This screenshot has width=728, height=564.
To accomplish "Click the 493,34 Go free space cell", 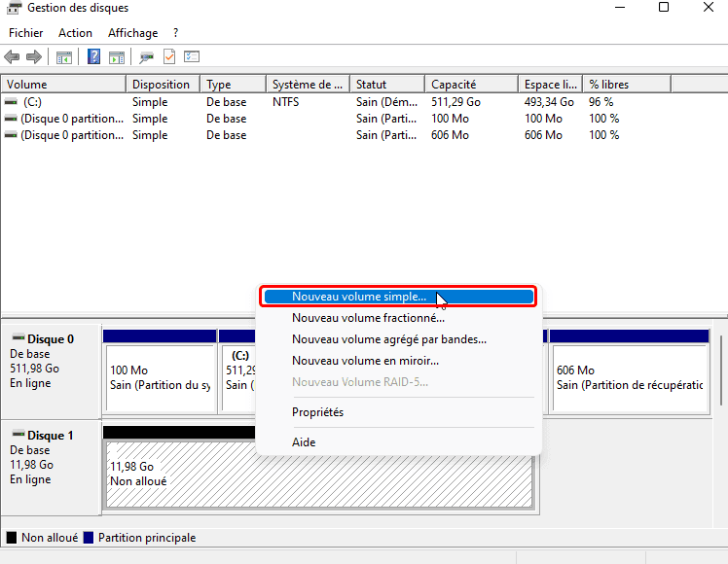I will pyautogui.click(x=549, y=101).
